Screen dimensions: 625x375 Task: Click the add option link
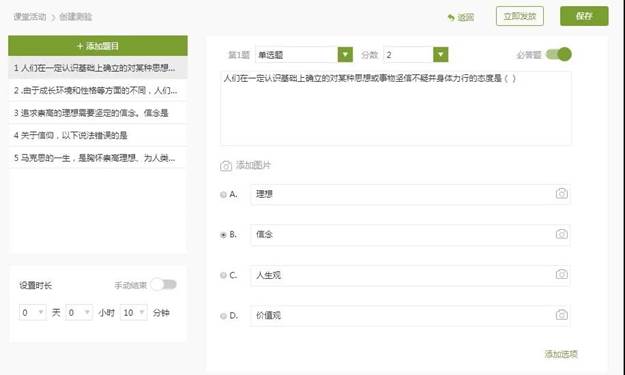tap(561, 354)
